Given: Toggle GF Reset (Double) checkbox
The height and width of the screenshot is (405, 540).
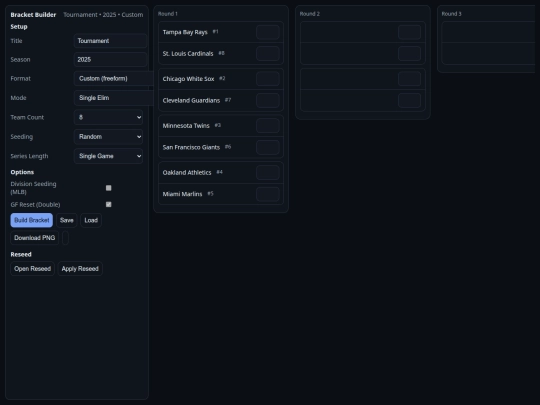Looking at the screenshot, I should pyautogui.click(x=108, y=205).
